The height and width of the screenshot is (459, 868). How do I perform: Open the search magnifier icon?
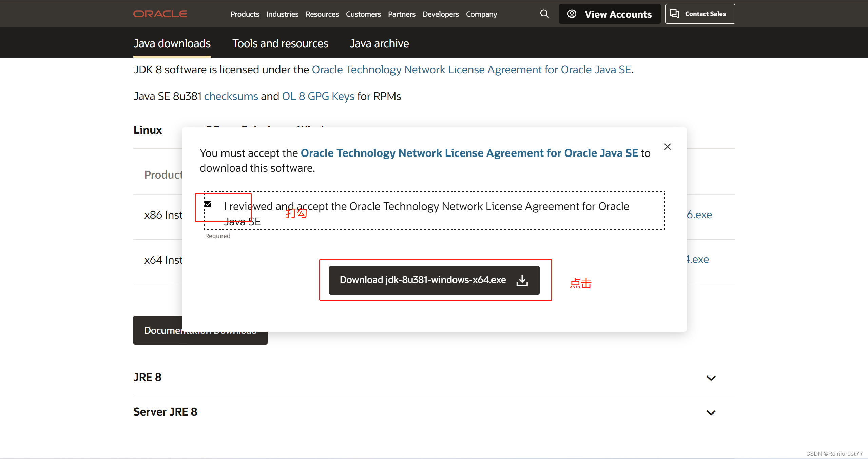(x=544, y=14)
